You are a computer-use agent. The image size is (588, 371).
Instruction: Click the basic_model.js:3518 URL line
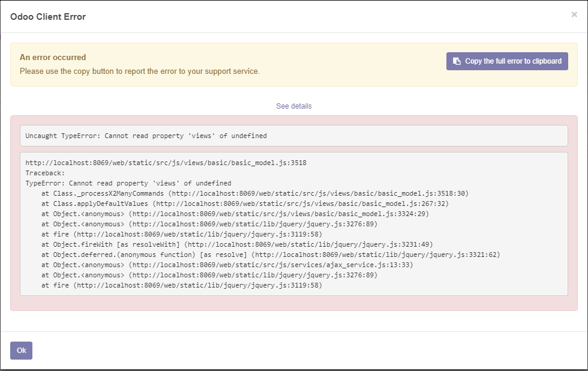point(166,163)
